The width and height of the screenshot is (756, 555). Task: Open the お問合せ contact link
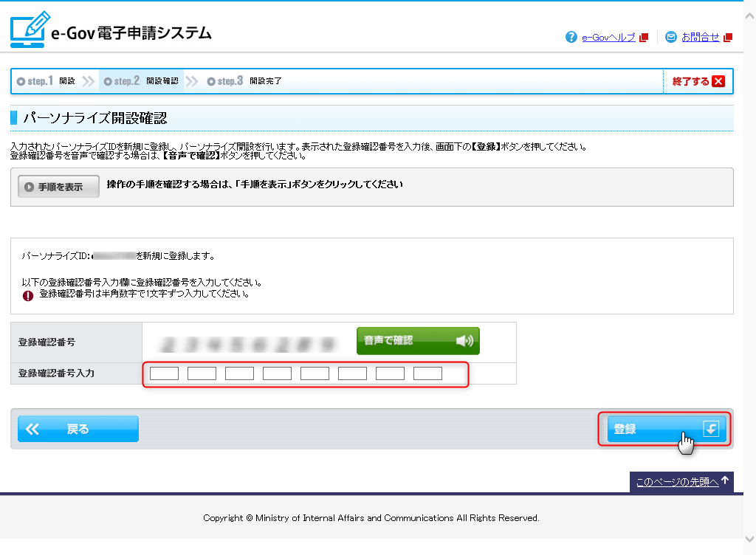tap(700, 37)
